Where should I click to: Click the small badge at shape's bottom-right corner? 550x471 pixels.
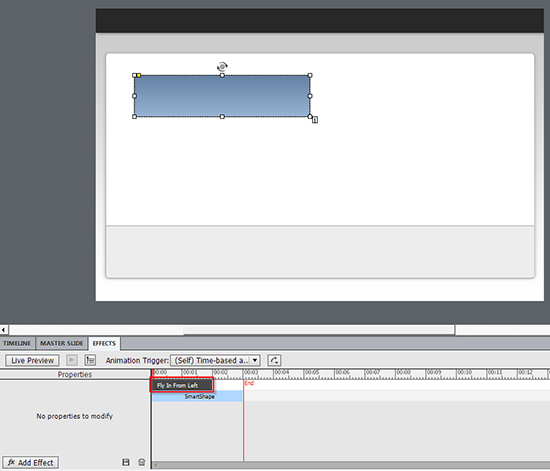(x=315, y=120)
